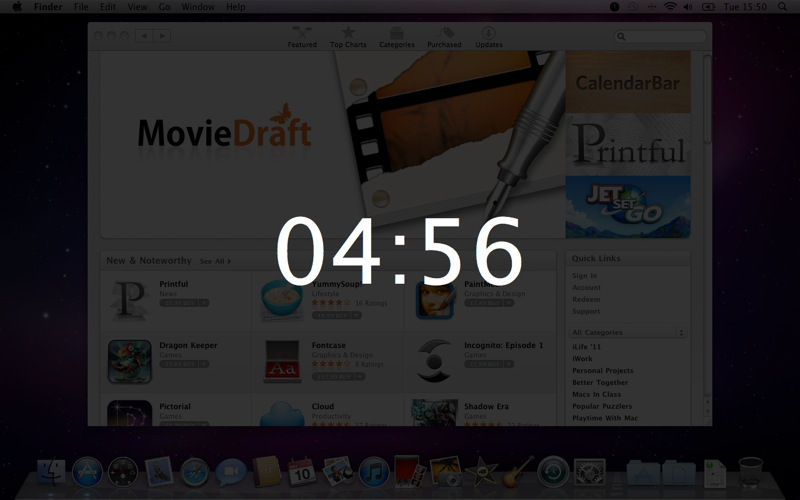Image resolution: width=800 pixels, height=500 pixels.
Task: Open the Window menu
Action: pyautogui.click(x=198, y=7)
